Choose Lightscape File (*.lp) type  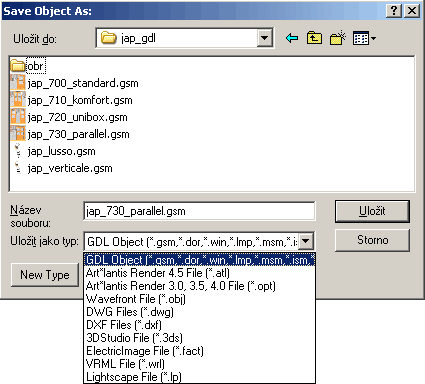199,377
